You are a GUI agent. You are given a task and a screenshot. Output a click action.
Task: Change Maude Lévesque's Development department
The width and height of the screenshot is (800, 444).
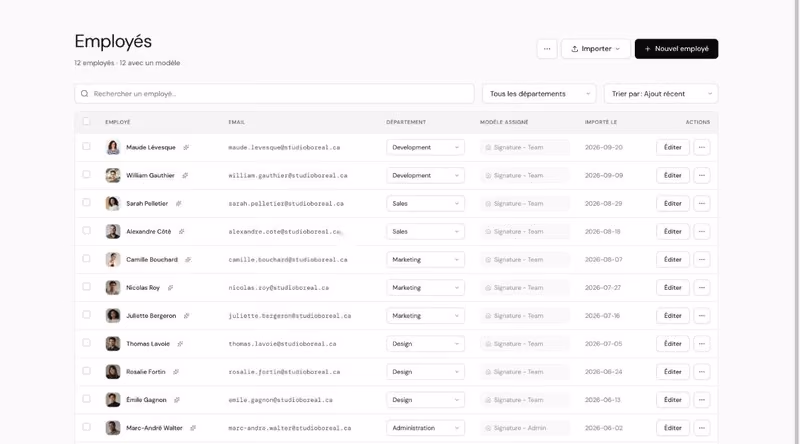point(426,147)
